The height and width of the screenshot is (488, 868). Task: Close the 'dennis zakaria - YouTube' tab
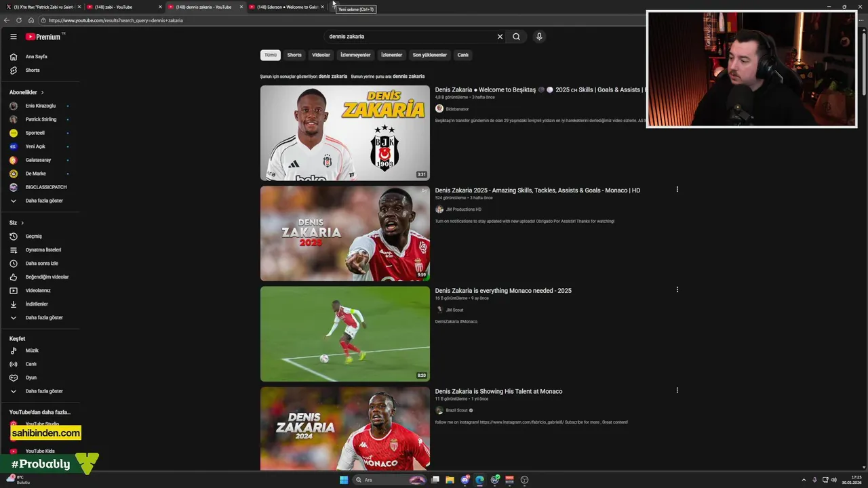tap(241, 7)
